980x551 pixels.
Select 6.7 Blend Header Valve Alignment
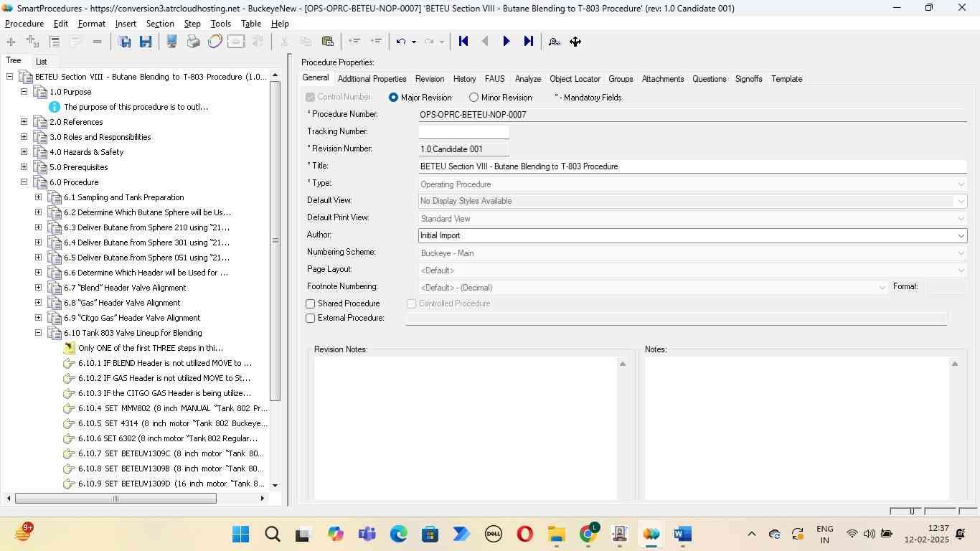point(125,288)
